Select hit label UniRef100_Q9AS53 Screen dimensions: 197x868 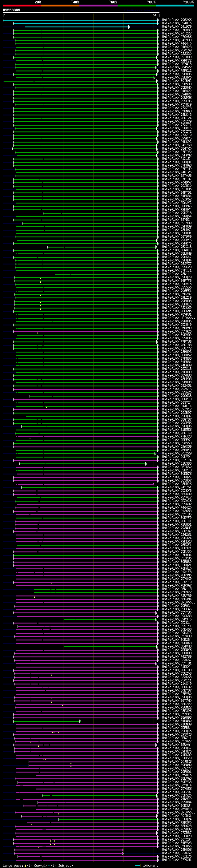[x=177, y=443]
